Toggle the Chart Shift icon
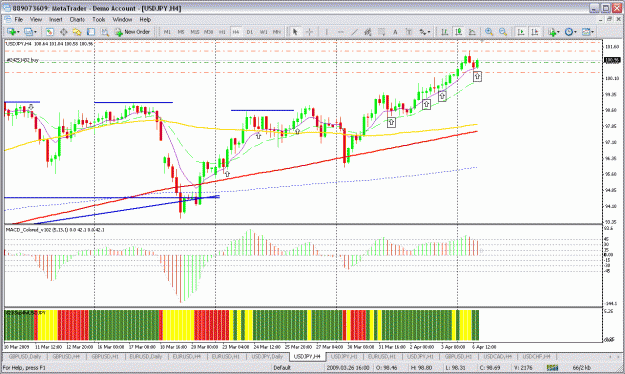 535,32
